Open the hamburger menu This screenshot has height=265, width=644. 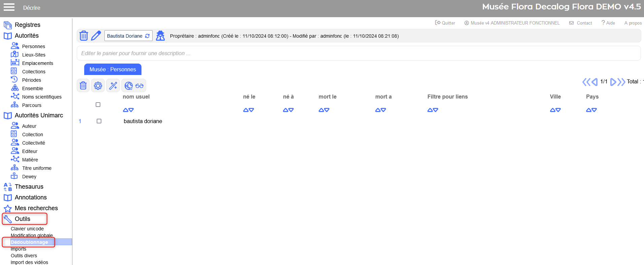point(9,7)
